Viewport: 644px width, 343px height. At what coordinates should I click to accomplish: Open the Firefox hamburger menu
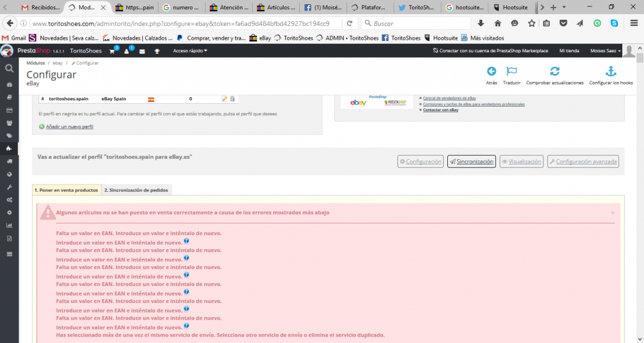[633, 23]
